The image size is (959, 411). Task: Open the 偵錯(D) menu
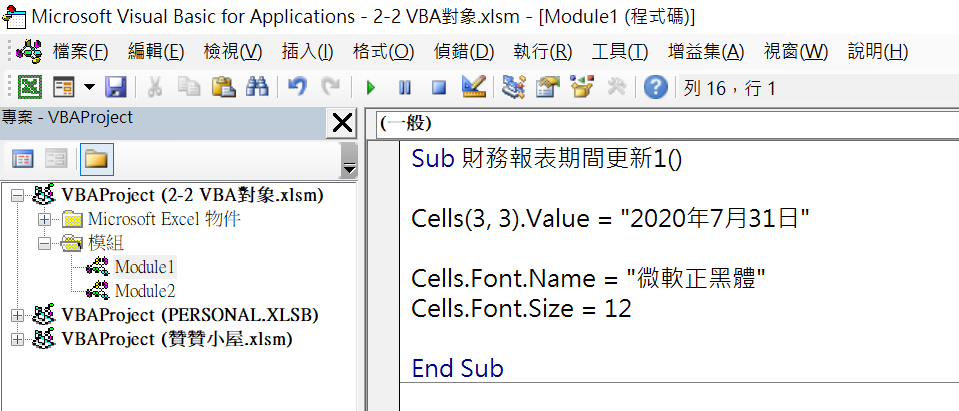[464, 52]
